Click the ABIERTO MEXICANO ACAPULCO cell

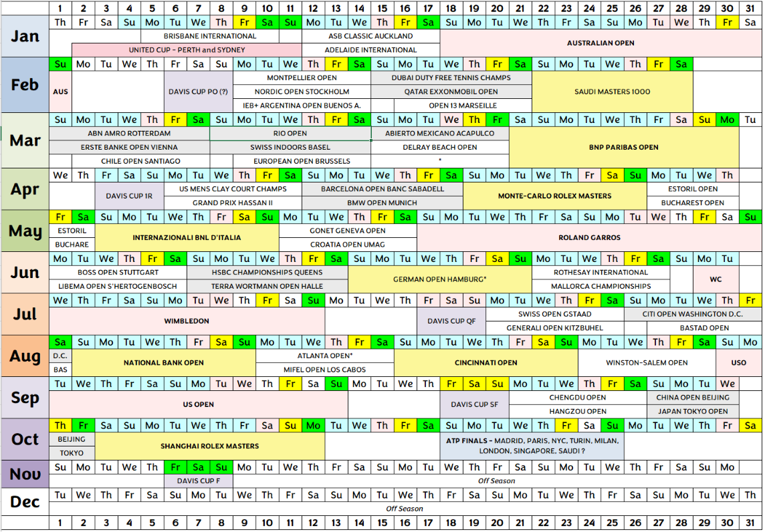440,133
